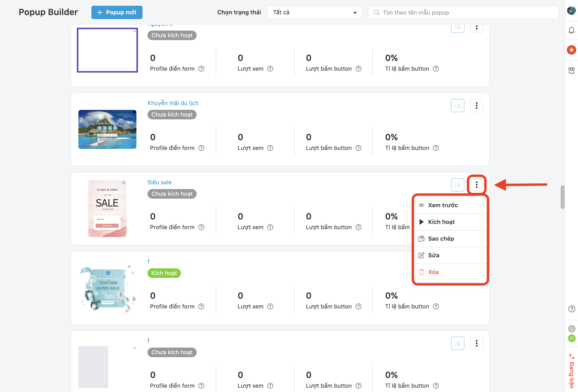Open three-dot menu for Khuyễn mãi du lịch
The image size is (578, 392).
coord(476,106)
